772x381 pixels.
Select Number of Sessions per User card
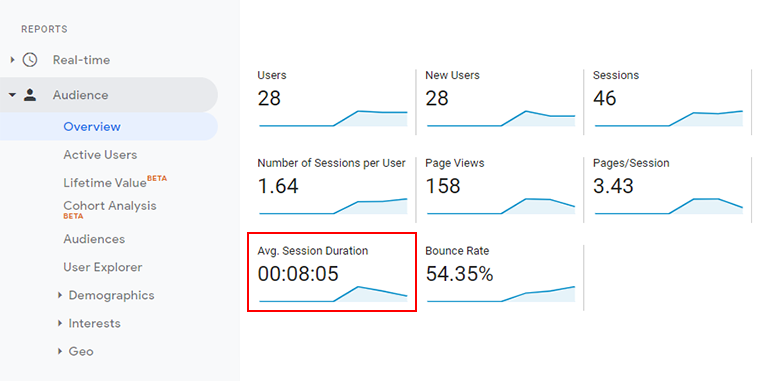pyautogui.click(x=332, y=190)
